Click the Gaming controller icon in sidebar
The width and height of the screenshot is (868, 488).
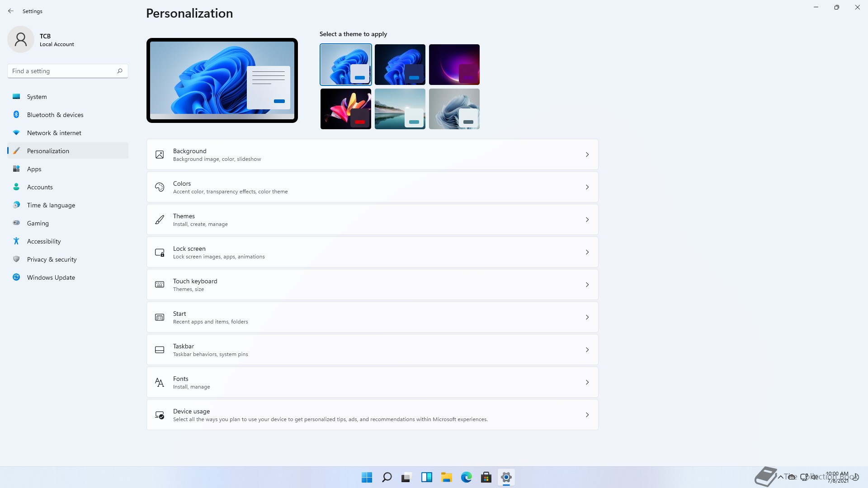pos(16,223)
